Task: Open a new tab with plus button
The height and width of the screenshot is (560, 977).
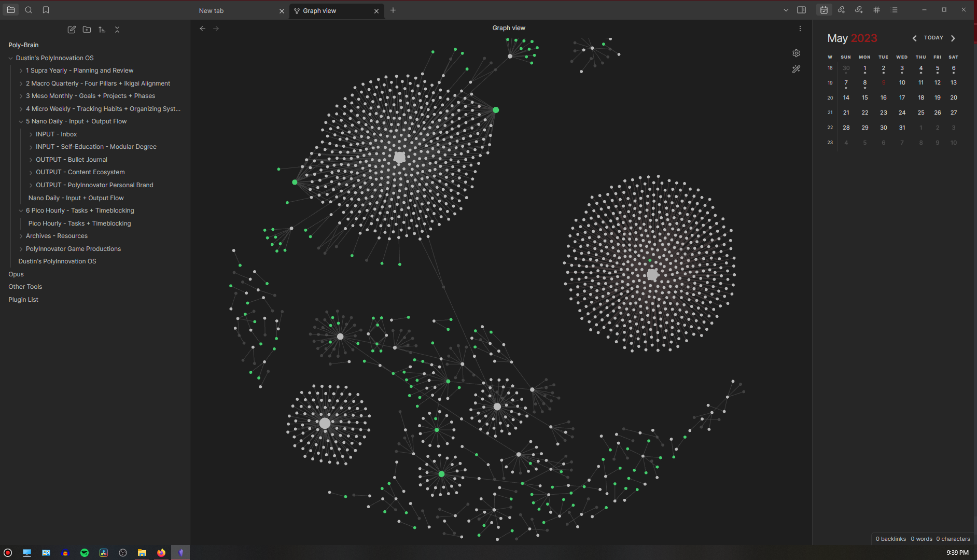Action: (393, 10)
